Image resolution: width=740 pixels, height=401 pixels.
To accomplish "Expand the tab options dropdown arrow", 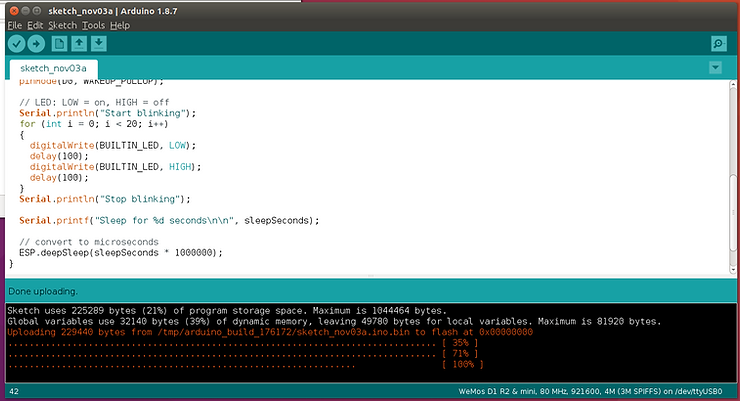I will tap(715, 68).
